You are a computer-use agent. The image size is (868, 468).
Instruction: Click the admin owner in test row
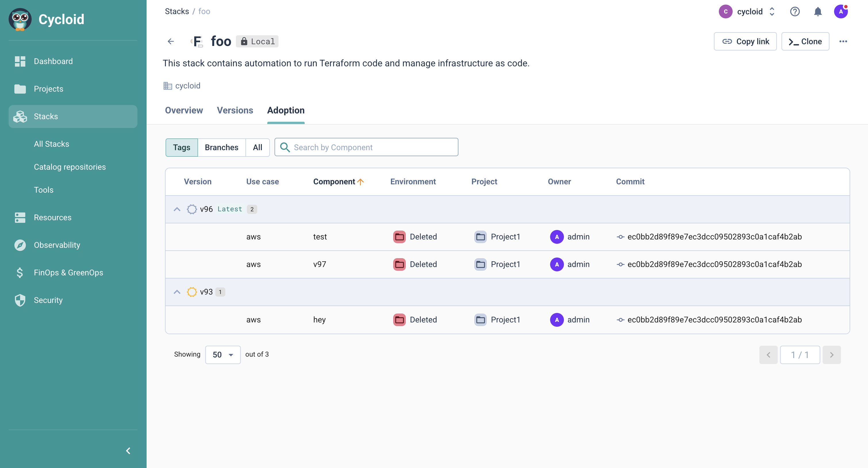pyautogui.click(x=578, y=237)
